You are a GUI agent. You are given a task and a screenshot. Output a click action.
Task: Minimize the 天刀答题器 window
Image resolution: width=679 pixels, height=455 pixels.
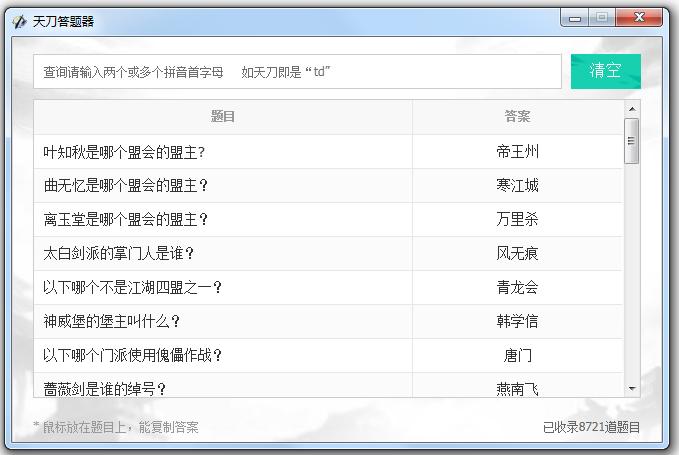[575, 18]
